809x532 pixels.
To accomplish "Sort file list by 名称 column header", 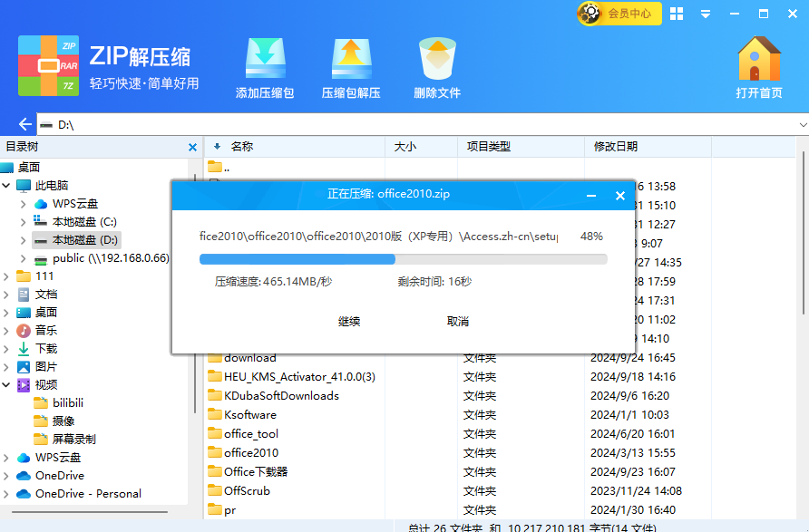I will (241, 146).
